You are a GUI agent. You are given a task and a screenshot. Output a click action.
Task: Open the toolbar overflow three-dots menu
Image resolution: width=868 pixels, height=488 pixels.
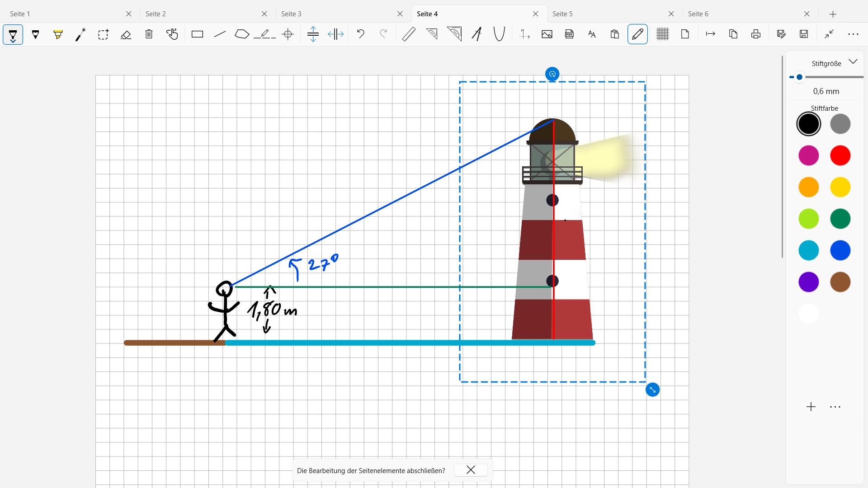853,34
